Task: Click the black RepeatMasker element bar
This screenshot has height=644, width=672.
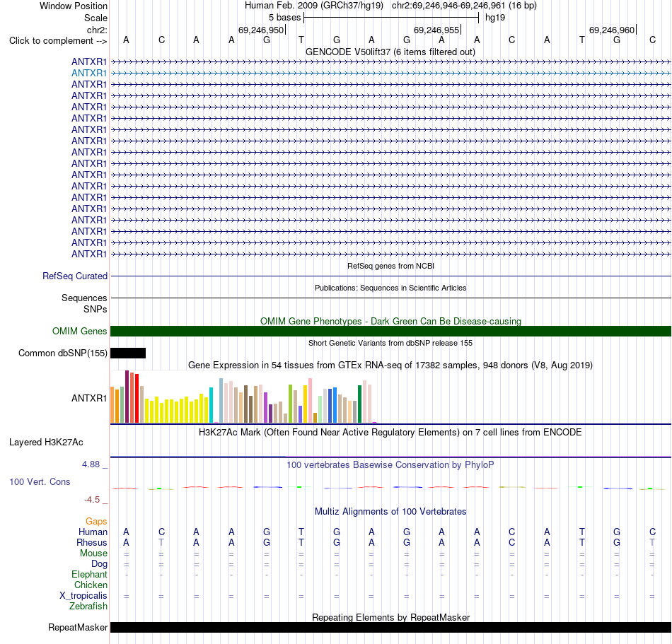Action: [390, 627]
